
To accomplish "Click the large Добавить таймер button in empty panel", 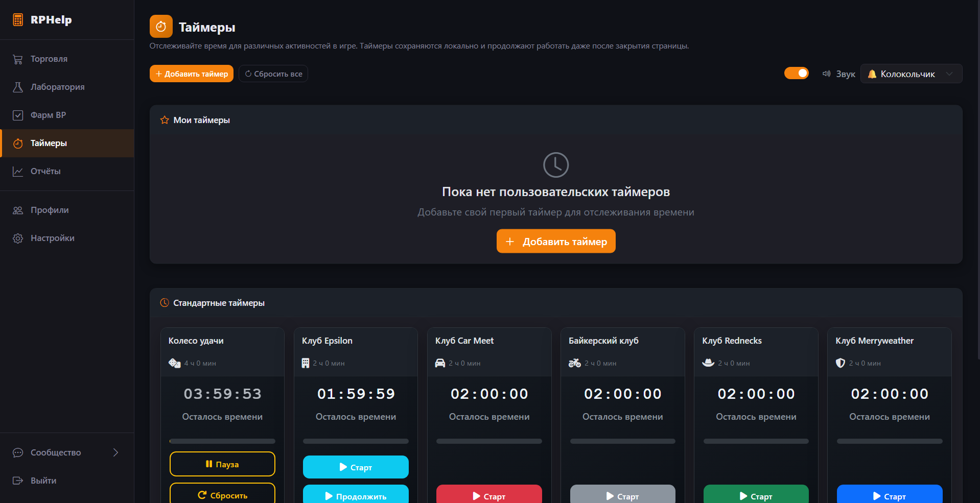I will click(x=556, y=241).
